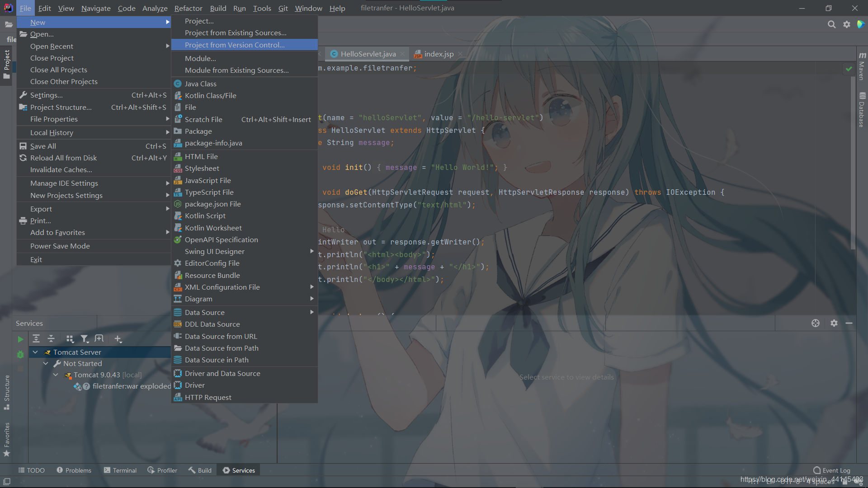The width and height of the screenshot is (868, 488).
Task: Click Expand All in Services toolbar
Action: [x=36, y=339]
